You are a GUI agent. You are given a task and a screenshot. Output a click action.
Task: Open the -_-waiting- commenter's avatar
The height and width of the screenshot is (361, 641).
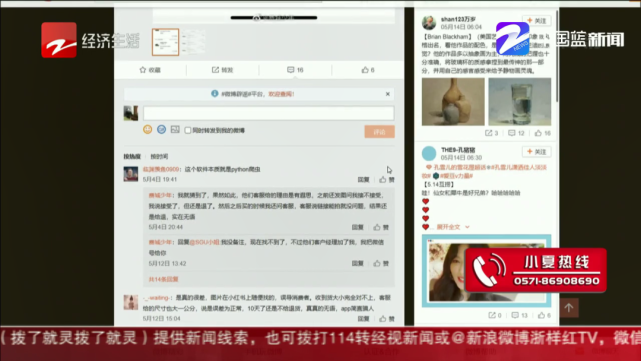click(131, 302)
